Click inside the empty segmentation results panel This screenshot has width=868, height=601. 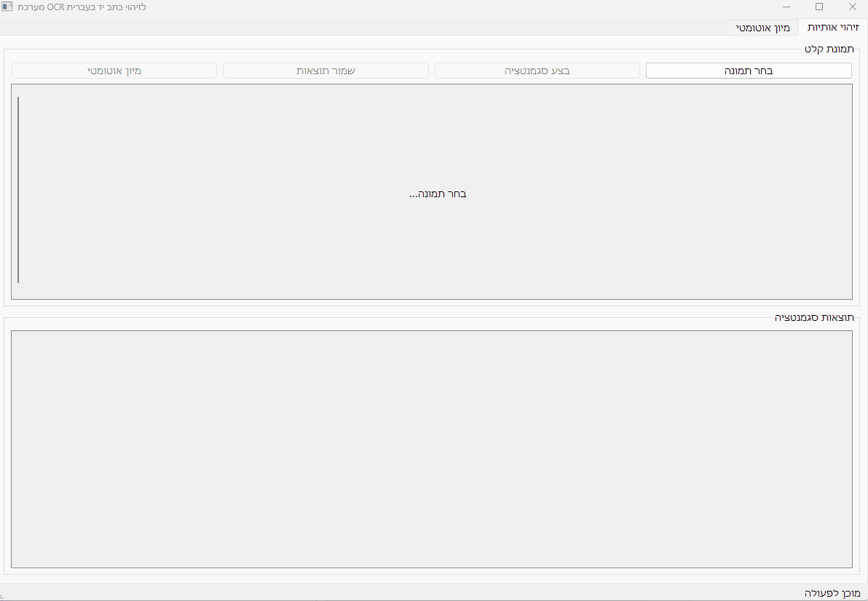point(431,449)
